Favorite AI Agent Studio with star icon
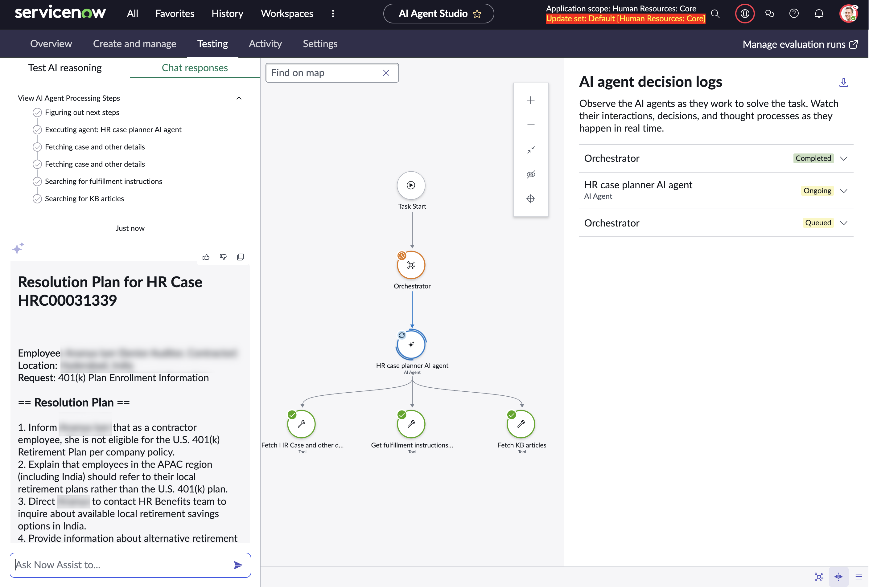869x588 pixels. (477, 14)
